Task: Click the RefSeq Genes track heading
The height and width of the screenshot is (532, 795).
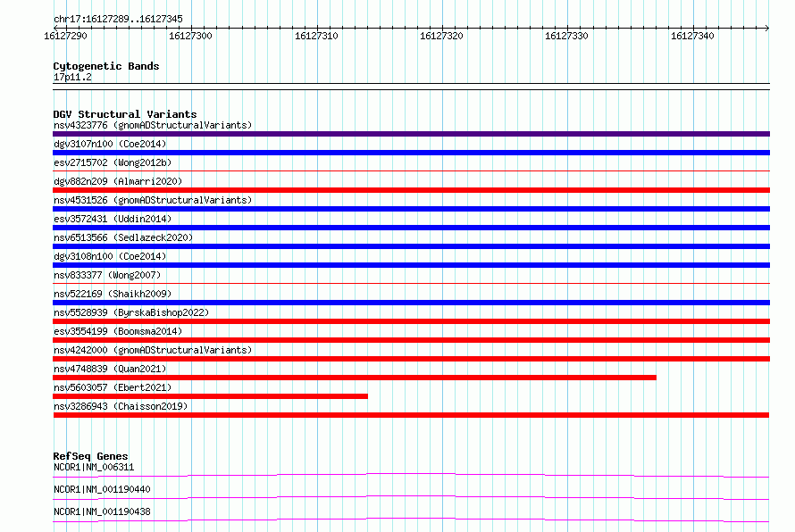Action: click(90, 456)
